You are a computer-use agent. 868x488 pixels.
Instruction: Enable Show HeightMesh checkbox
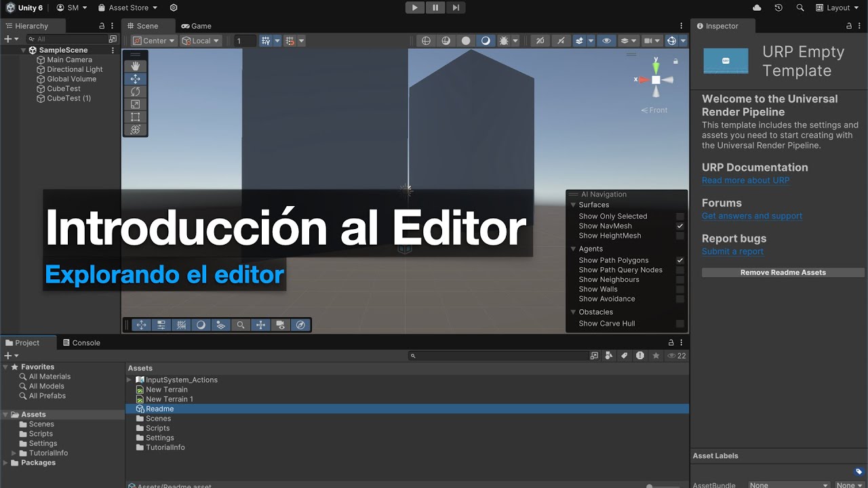tap(680, 236)
